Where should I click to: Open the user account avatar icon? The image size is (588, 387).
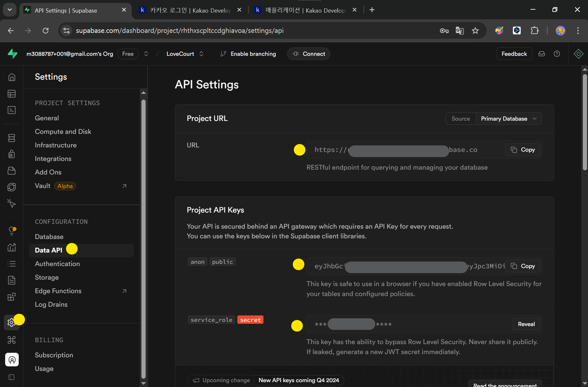tap(12, 360)
